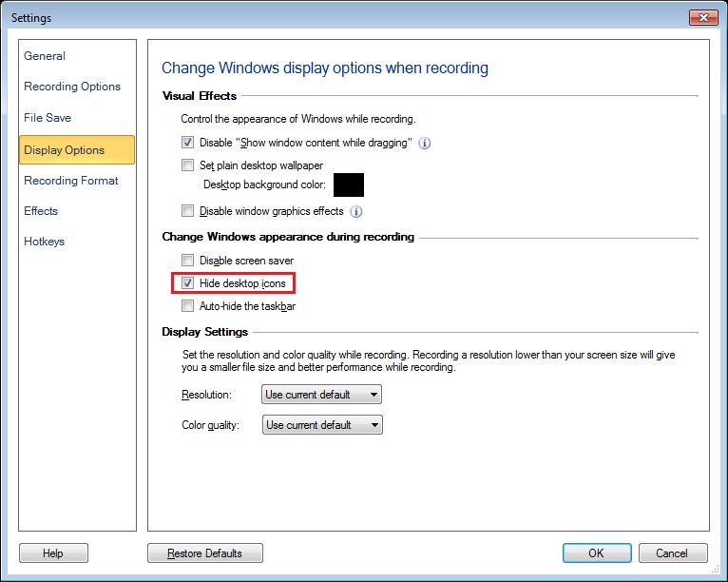The height and width of the screenshot is (582, 728).
Task: Open the Color quality dropdown
Action: pos(322,424)
